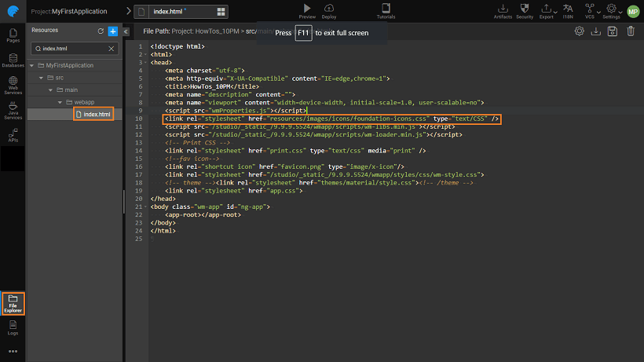
Task: Open Java Services panel
Action: 13,111
